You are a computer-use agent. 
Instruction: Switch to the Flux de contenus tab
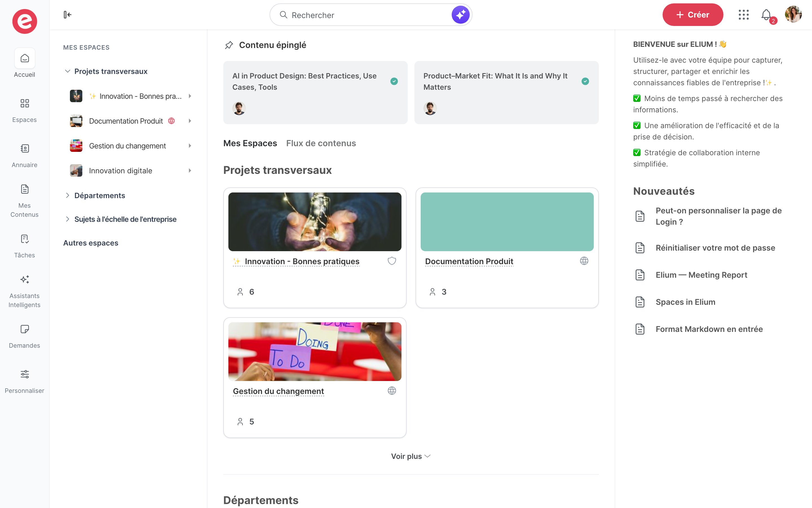321,143
